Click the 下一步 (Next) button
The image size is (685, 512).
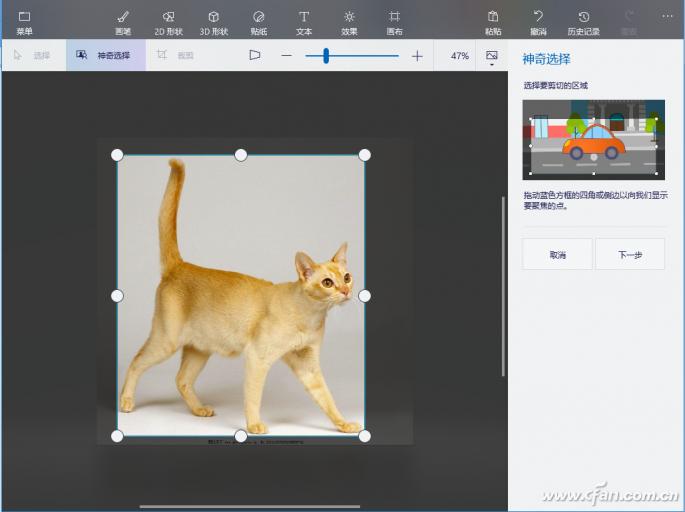coord(629,255)
